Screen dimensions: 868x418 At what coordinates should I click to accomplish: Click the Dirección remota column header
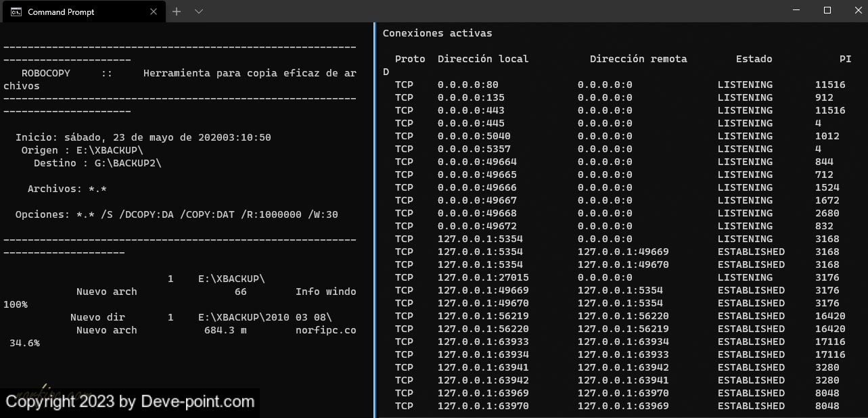[638, 59]
